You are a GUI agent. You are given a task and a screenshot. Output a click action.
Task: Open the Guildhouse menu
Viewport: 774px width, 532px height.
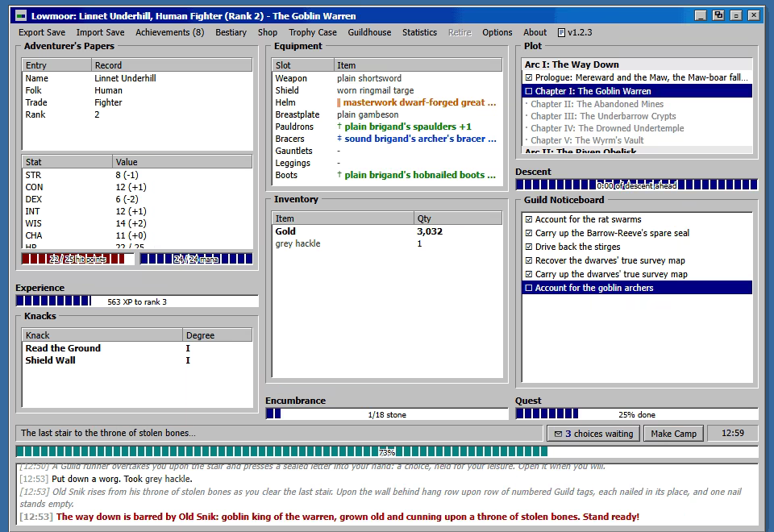(x=369, y=32)
